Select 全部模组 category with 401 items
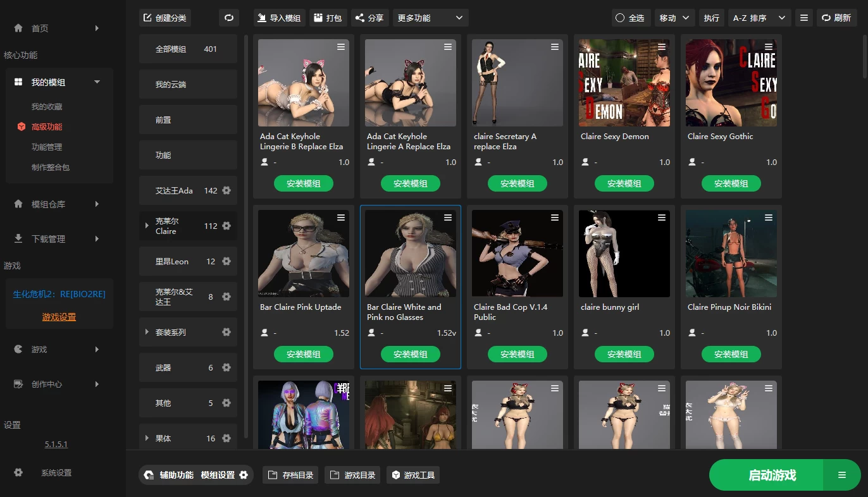This screenshot has width=868, height=497. (187, 49)
